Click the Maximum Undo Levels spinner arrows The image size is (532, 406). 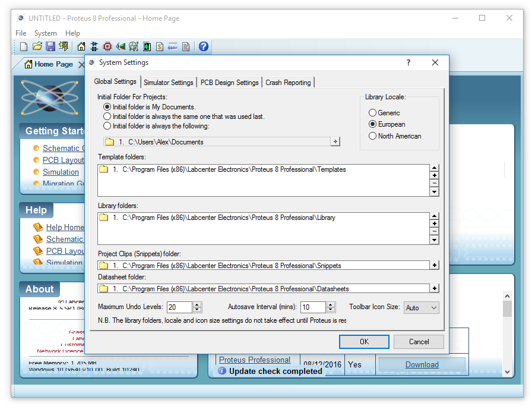tap(197, 307)
